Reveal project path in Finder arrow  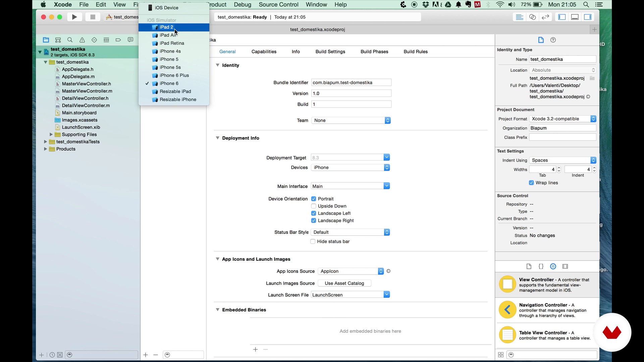tap(588, 97)
